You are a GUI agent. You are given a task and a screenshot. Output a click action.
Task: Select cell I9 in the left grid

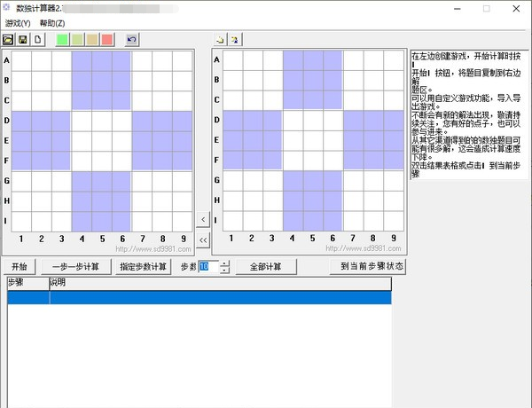click(x=182, y=222)
